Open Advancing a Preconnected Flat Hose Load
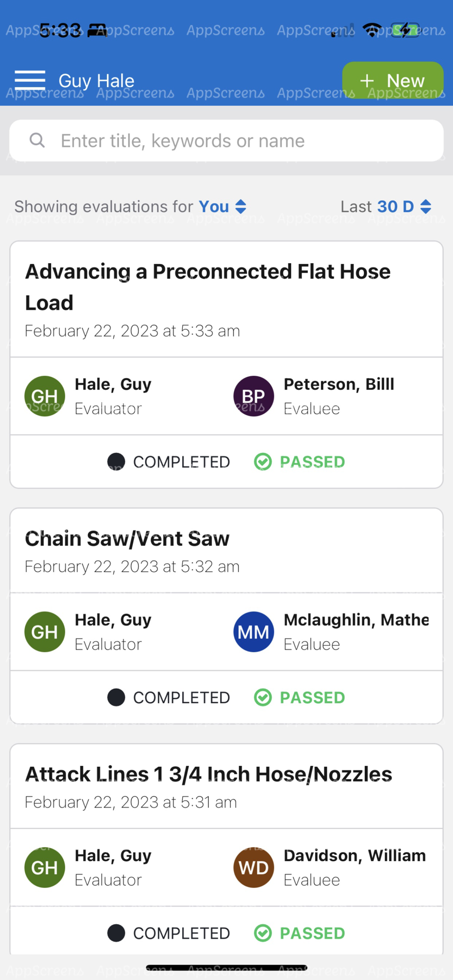 tap(208, 287)
